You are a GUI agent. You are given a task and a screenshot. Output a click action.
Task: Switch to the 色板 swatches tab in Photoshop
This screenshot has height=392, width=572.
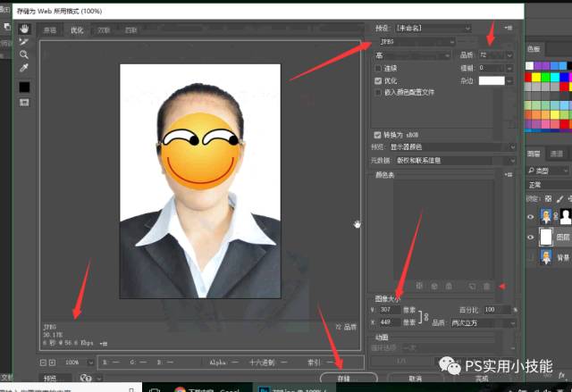coord(534,49)
